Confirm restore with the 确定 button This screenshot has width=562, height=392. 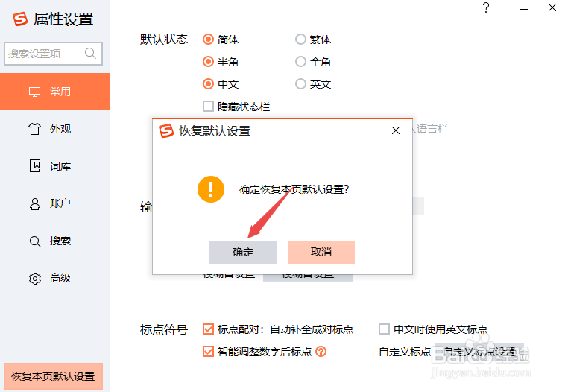pos(243,252)
